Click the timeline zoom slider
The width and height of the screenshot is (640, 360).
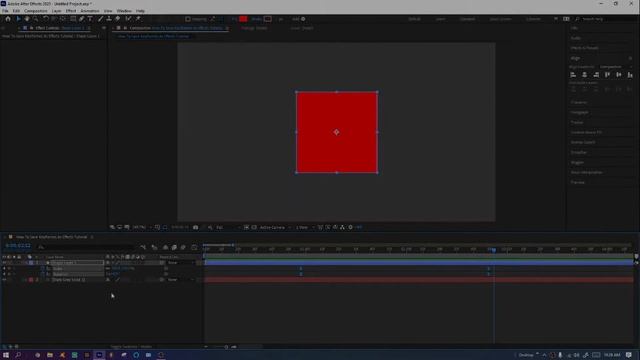tap(226, 347)
